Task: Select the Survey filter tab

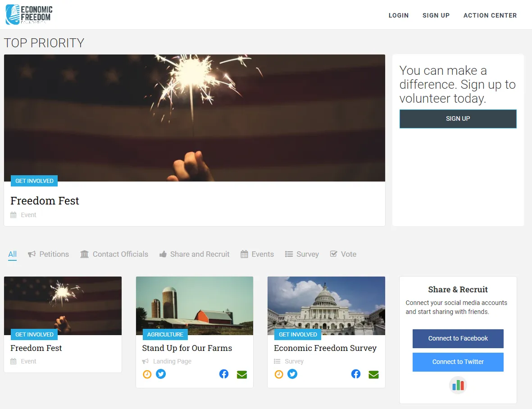Action: [302, 254]
